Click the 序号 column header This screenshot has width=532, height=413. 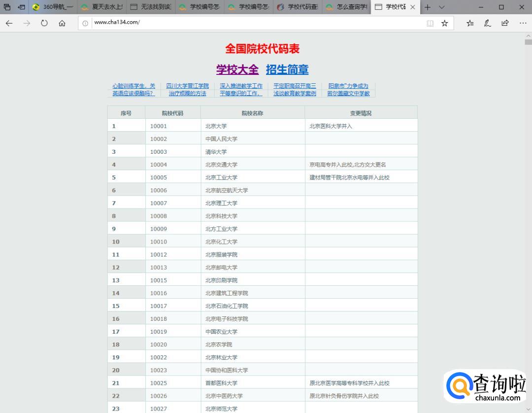click(x=126, y=113)
